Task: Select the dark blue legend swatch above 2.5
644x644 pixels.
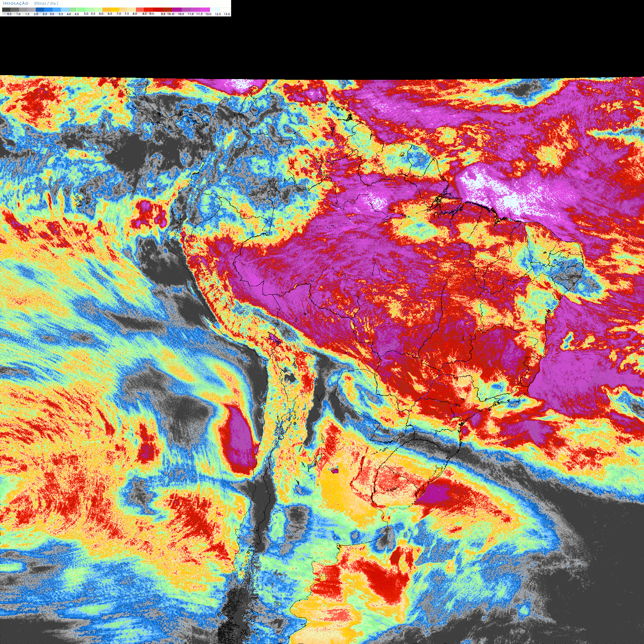Action: coord(40,10)
